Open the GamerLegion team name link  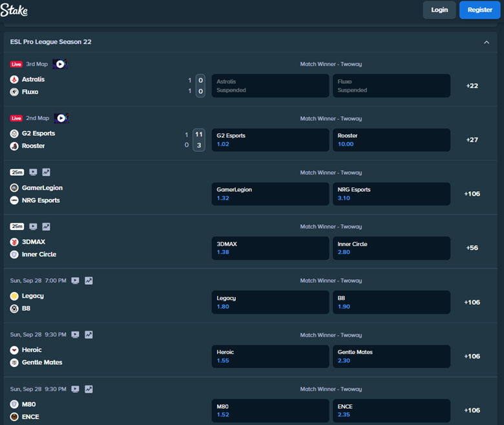pos(42,187)
